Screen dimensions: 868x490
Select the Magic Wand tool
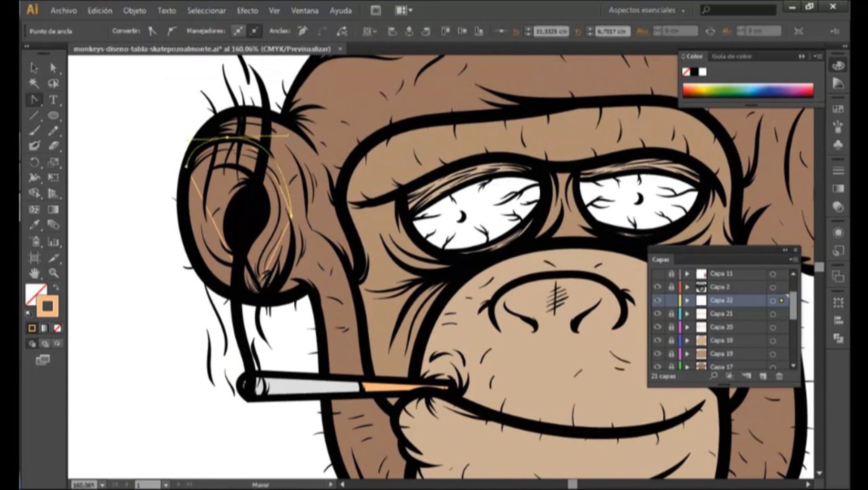point(34,84)
